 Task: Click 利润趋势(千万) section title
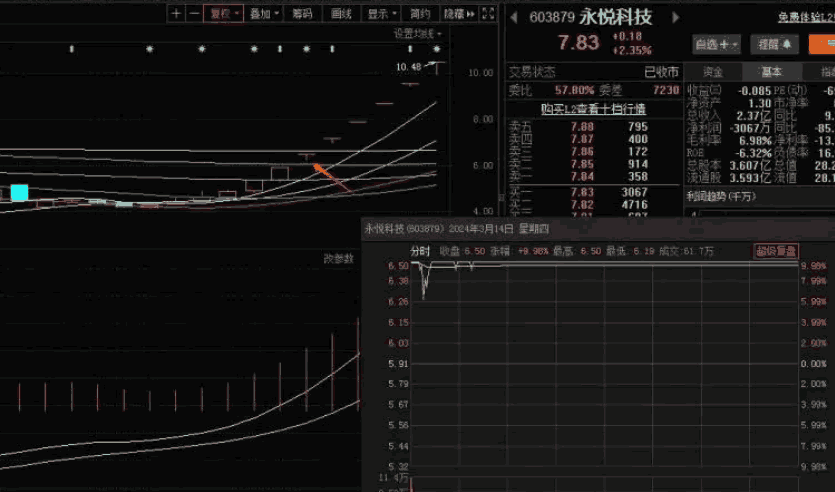[x=721, y=197]
